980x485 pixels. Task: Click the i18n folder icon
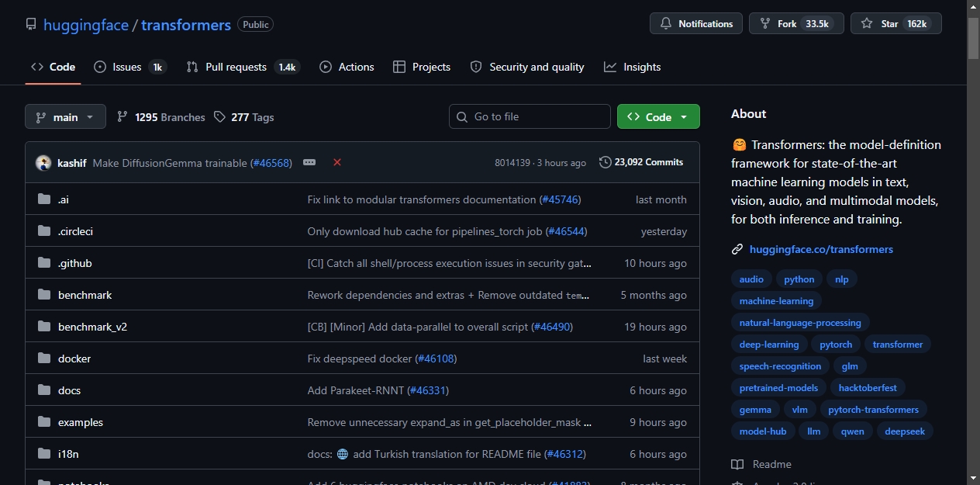pyautogui.click(x=44, y=454)
